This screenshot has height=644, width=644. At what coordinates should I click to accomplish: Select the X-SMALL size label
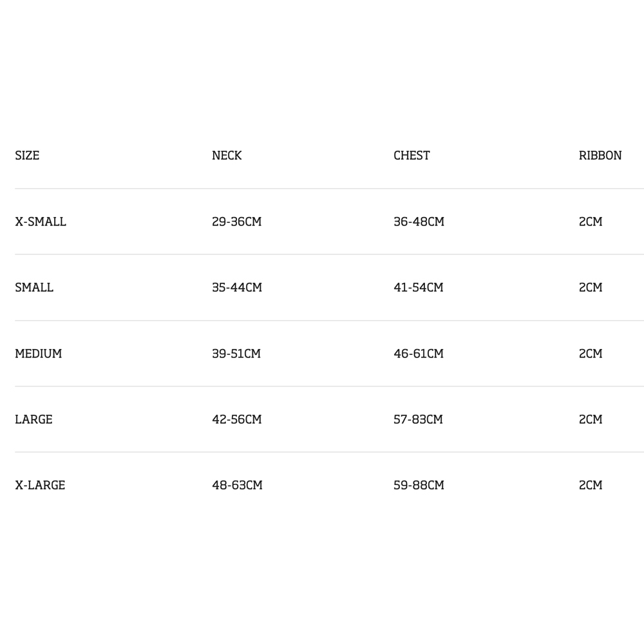40,222
